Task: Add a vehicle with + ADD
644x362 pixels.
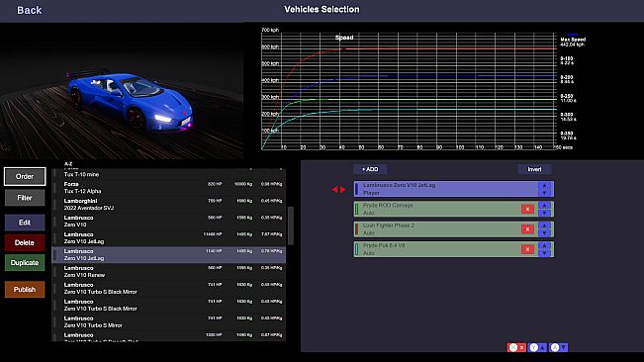Action: click(x=370, y=169)
